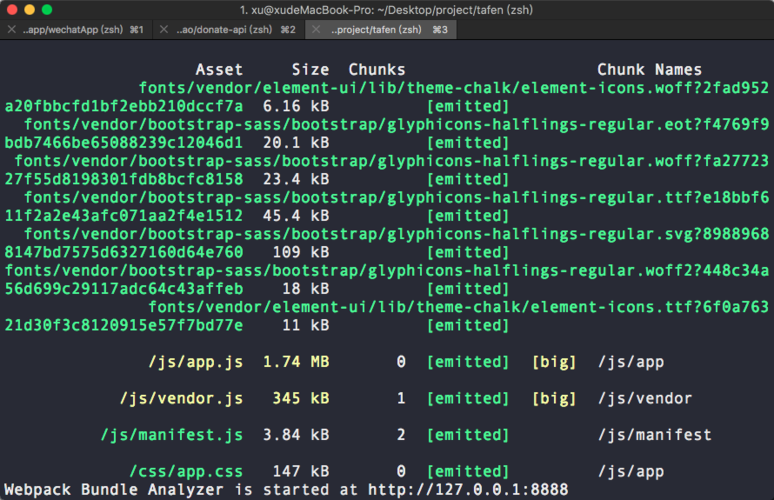Viewport: 774px width, 500px height.
Task: Click the 345 kB size value
Action: 301,399
